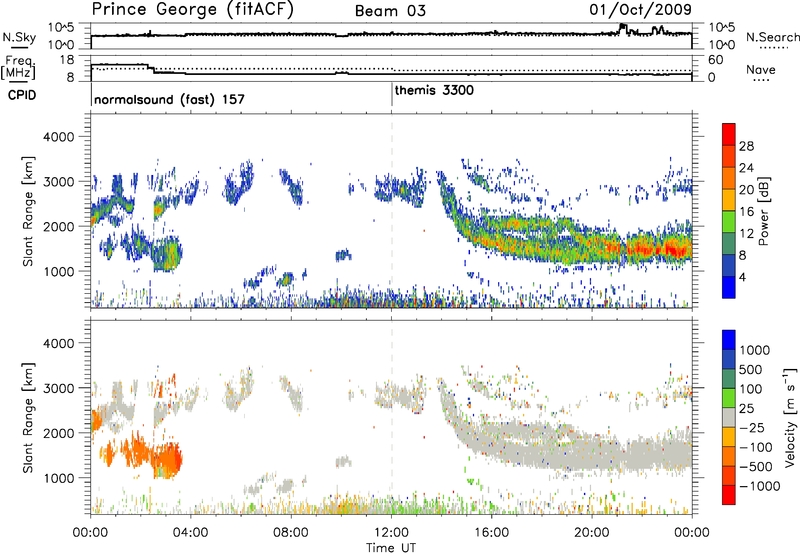
Task: Click the '24' value on Power colorbar
Action: (x=746, y=168)
